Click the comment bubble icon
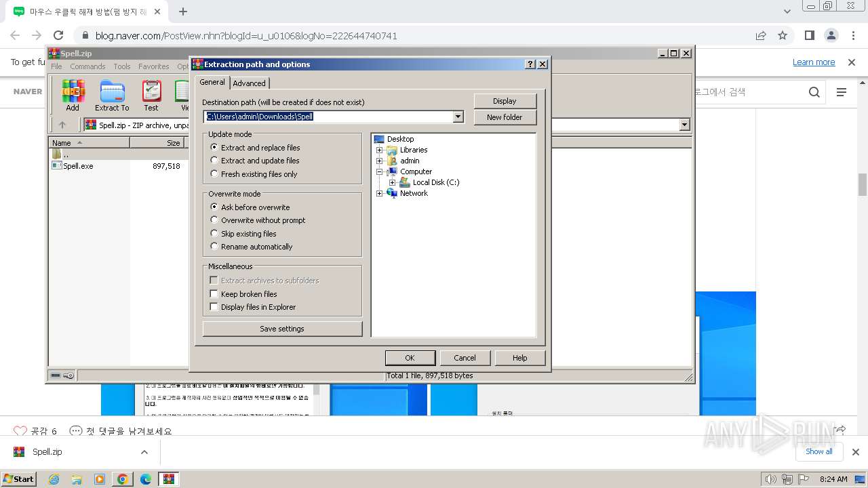 point(76,431)
